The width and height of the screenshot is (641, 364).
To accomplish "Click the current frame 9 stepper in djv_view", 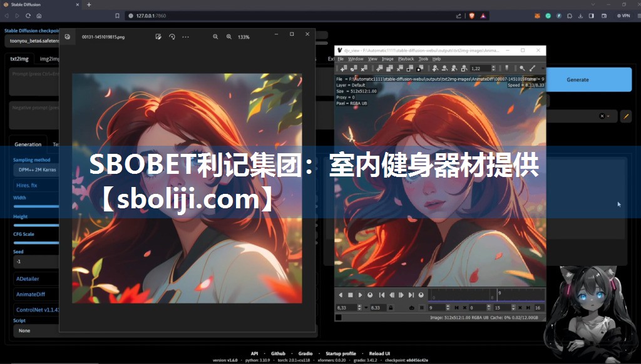I will [448, 308].
